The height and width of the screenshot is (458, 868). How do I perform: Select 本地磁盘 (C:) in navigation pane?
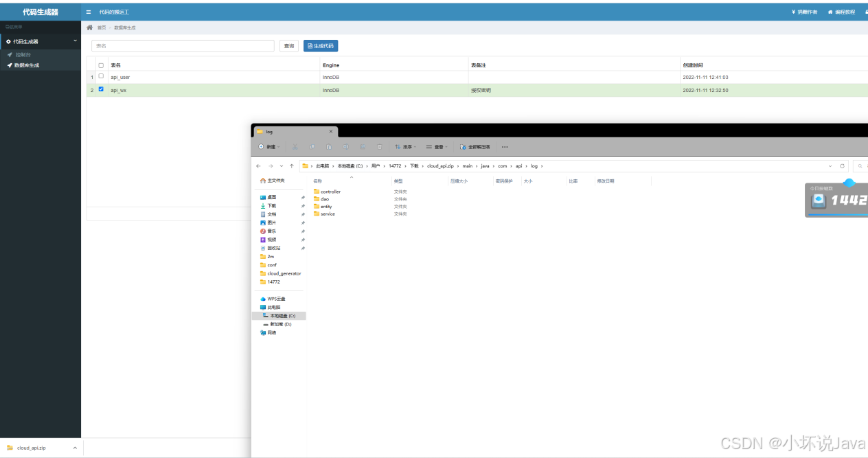pyautogui.click(x=279, y=316)
